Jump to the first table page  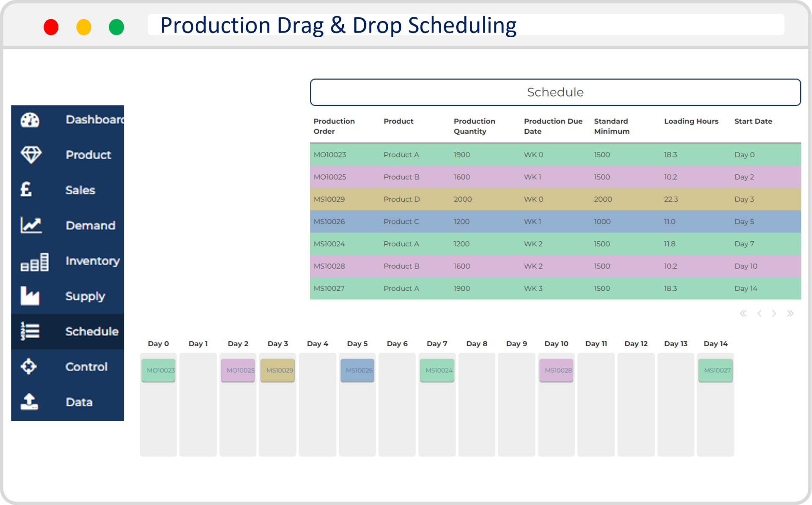tap(743, 313)
